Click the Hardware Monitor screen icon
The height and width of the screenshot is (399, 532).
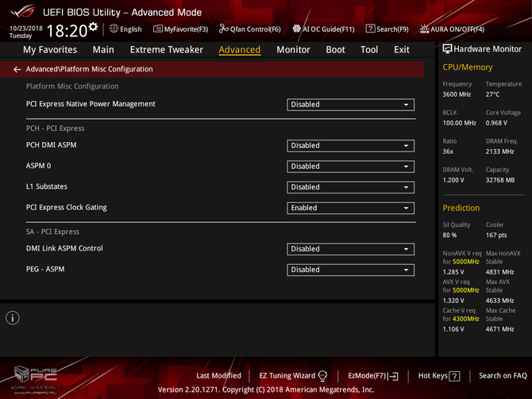[447, 49]
